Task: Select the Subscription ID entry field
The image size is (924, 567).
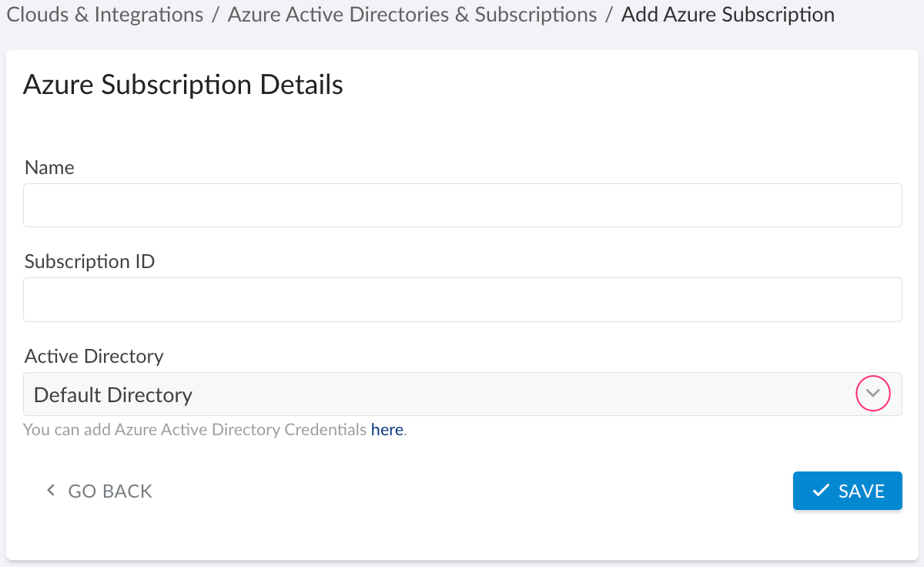Action: click(x=462, y=299)
